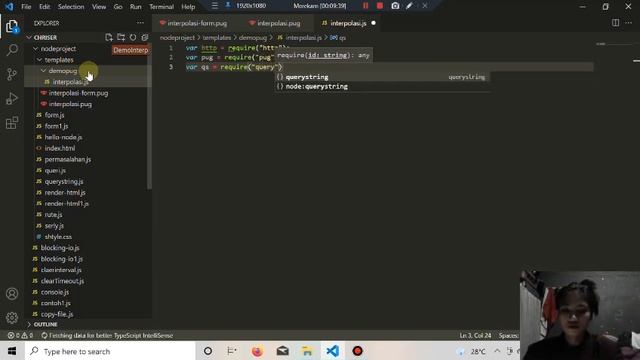Image resolution: width=640 pixels, height=360 pixels.
Task: Open permasalahan.js in the file tree
Action: pos(68,159)
